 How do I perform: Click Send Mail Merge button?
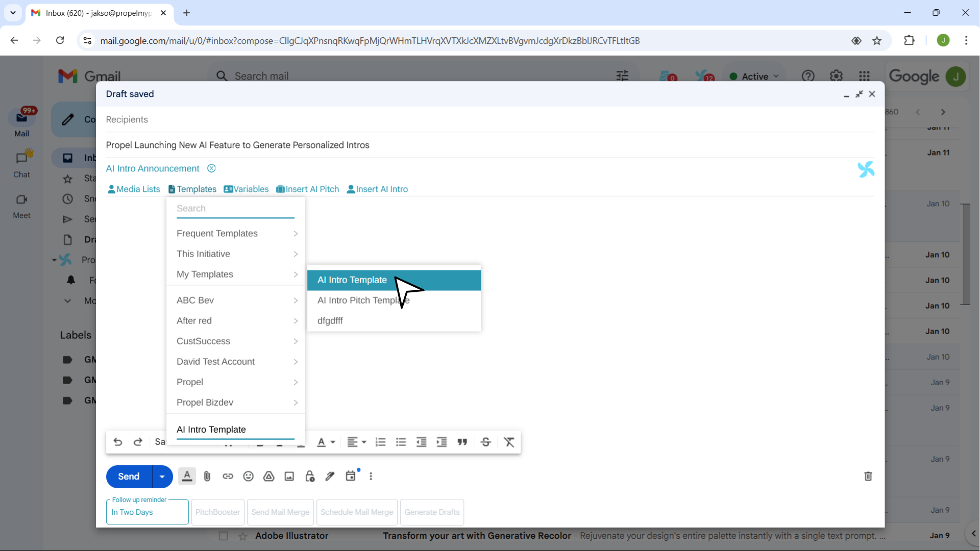(280, 512)
